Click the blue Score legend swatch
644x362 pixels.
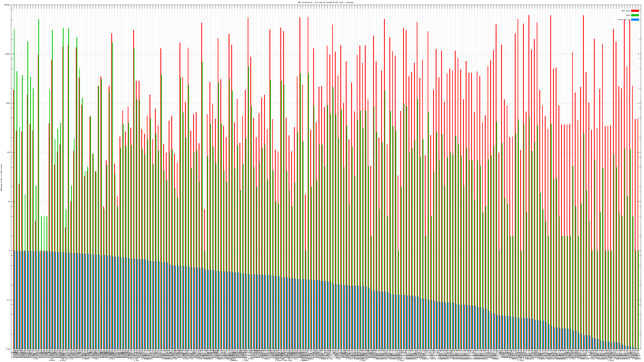click(635, 20)
